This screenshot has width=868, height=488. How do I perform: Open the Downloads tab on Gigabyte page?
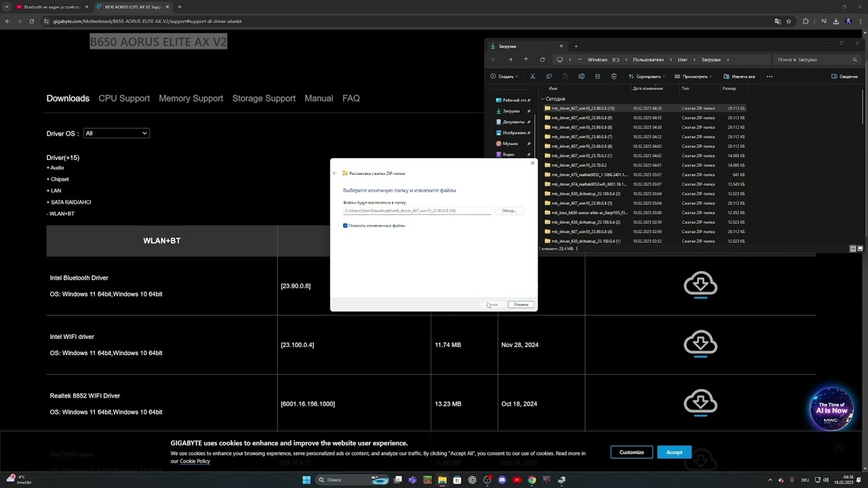point(68,98)
